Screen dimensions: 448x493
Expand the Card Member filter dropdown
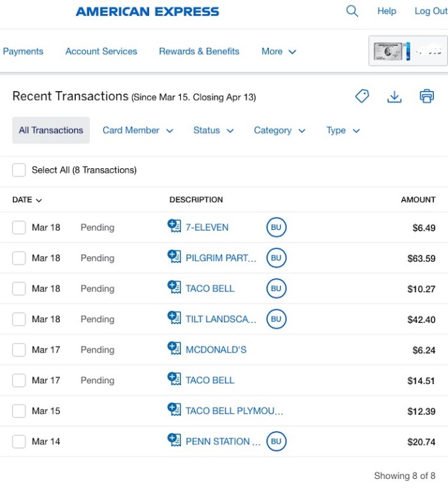[x=137, y=130]
